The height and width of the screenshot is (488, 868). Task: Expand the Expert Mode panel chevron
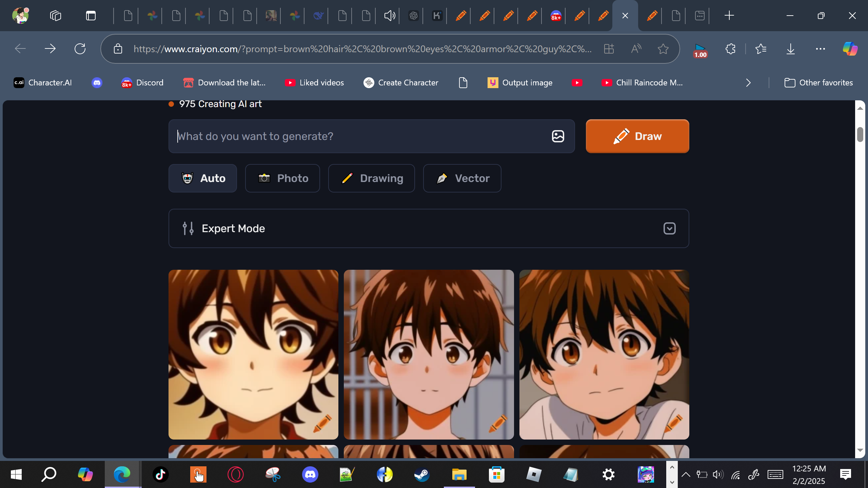(669, 228)
